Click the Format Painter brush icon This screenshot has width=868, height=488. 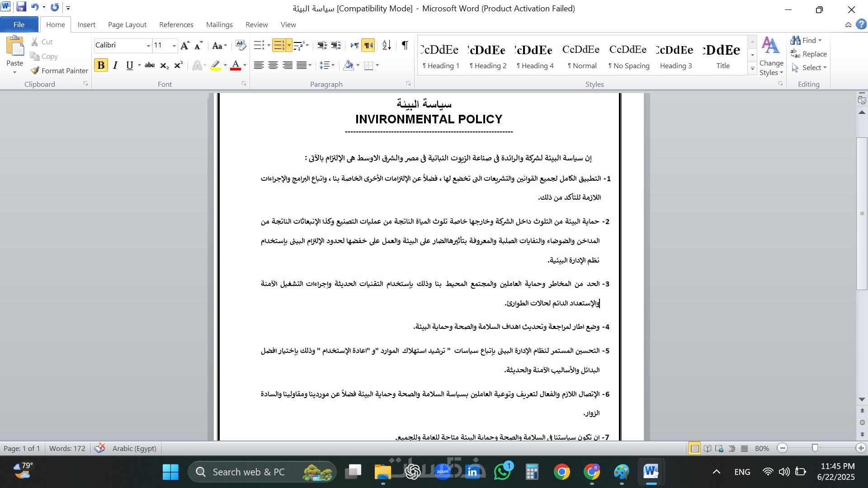(x=35, y=70)
